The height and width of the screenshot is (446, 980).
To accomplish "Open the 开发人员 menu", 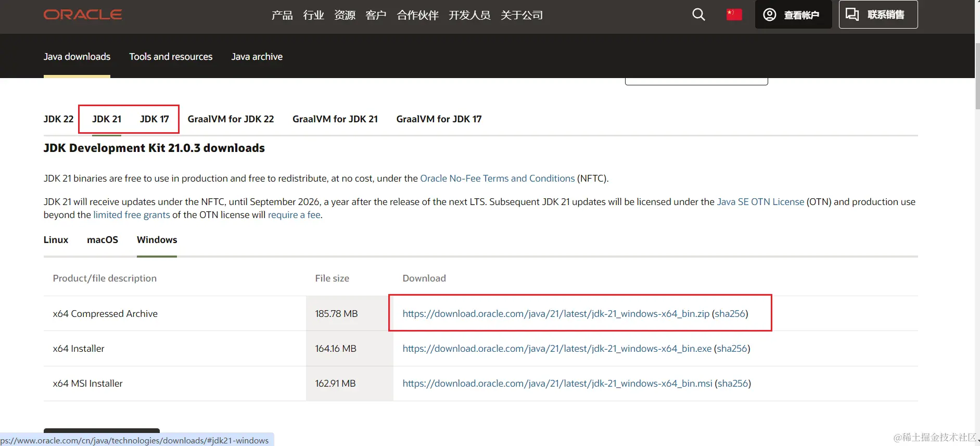I will (x=469, y=15).
